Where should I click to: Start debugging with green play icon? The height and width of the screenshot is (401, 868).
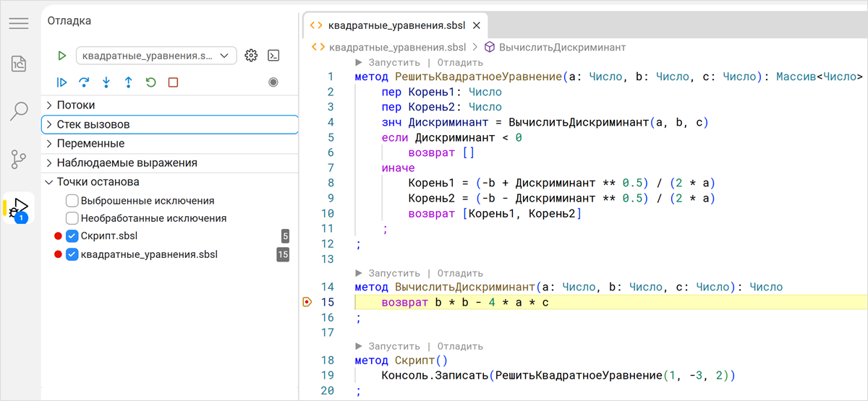62,56
